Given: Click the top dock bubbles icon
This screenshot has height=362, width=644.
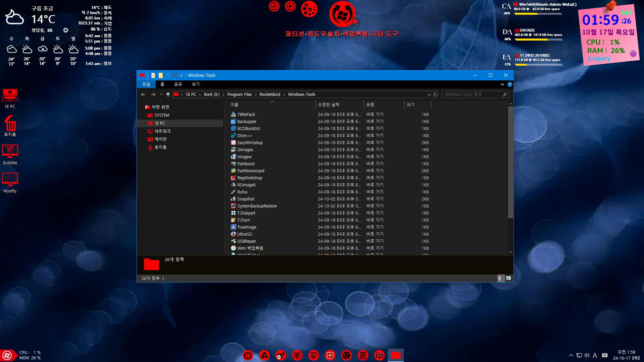Looking at the screenshot, I should click(309, 9).
